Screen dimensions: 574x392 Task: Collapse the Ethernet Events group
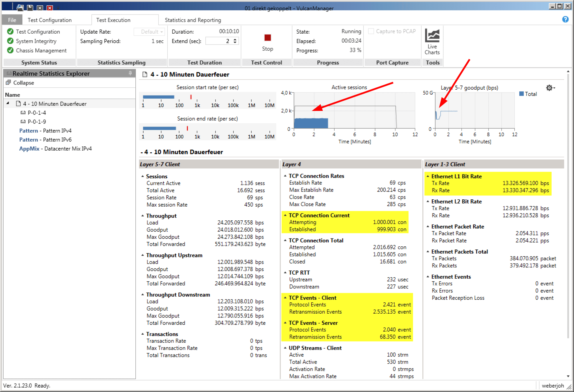[428, 277]
